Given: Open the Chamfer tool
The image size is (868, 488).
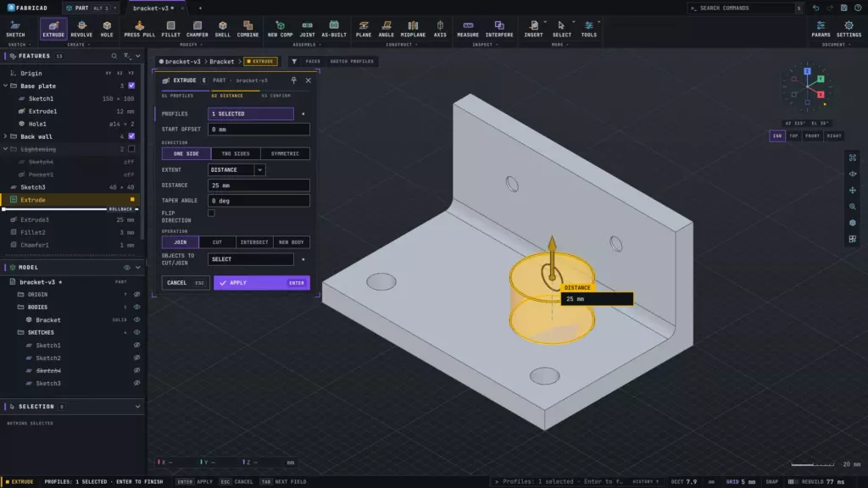Looking at the screenshot, I should (x=197, y=28).
